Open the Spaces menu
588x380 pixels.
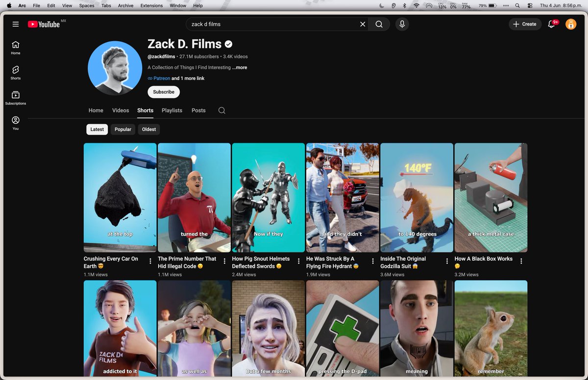(x=87, y=5)
